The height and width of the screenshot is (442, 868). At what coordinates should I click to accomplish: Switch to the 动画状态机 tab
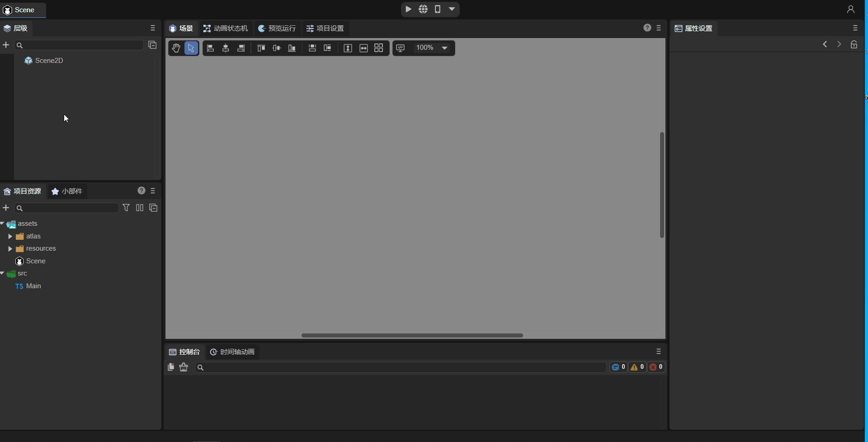[x=226, y=28]
